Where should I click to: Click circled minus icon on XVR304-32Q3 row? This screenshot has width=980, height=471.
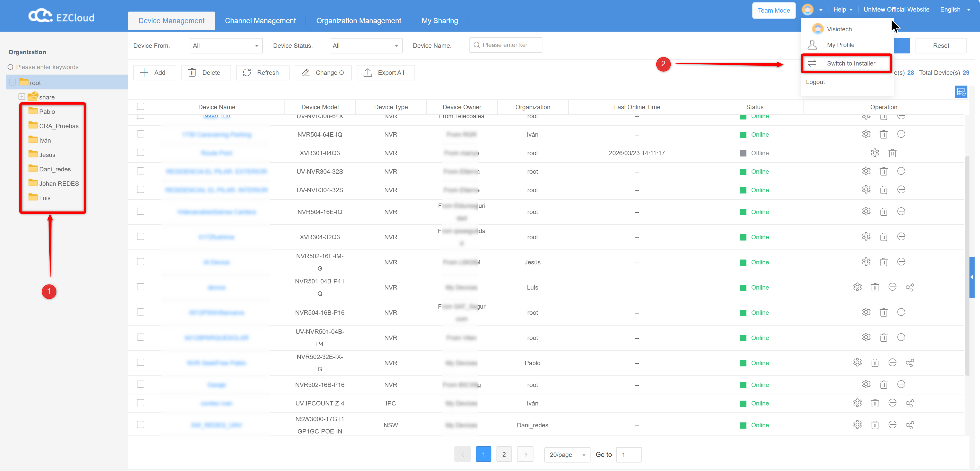901,237
